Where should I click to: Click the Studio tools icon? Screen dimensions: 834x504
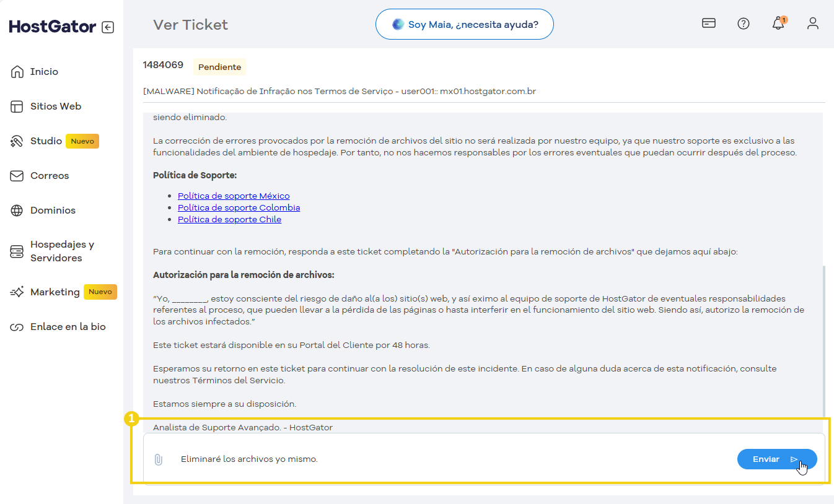(x=17, y=141)
